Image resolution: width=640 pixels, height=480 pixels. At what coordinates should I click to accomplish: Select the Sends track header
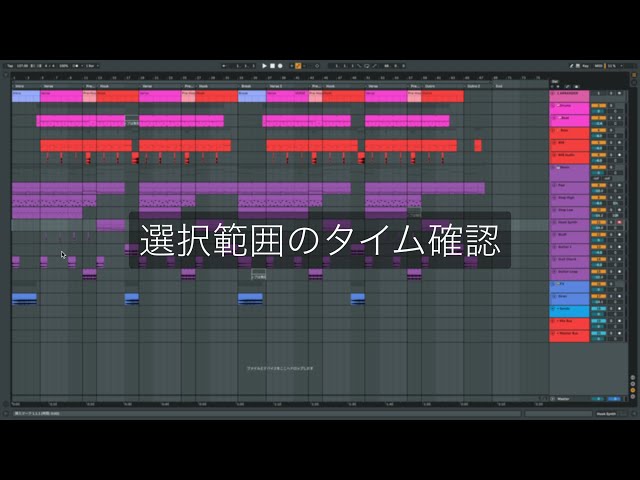coord(569,311)
